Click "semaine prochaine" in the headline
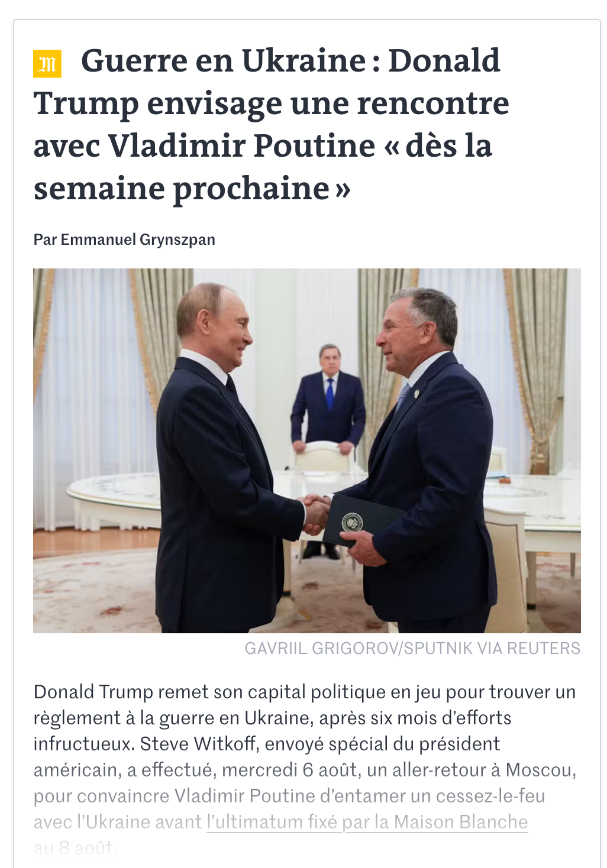 (181, 188)
